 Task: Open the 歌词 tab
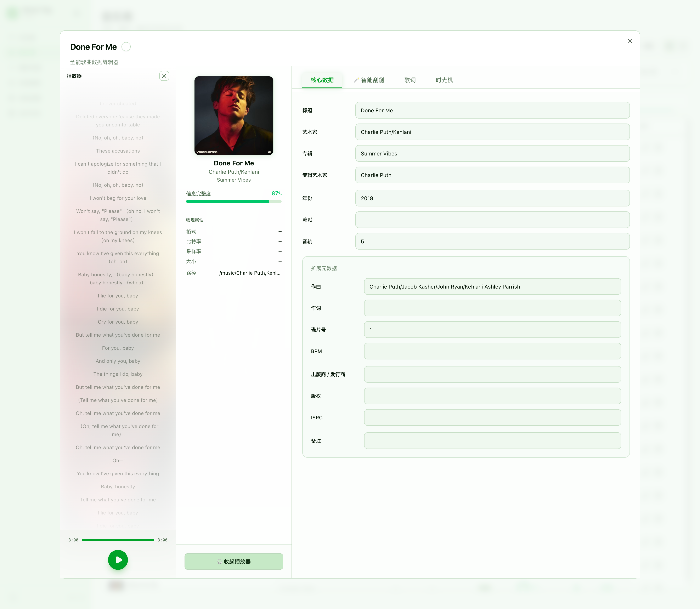410,80
